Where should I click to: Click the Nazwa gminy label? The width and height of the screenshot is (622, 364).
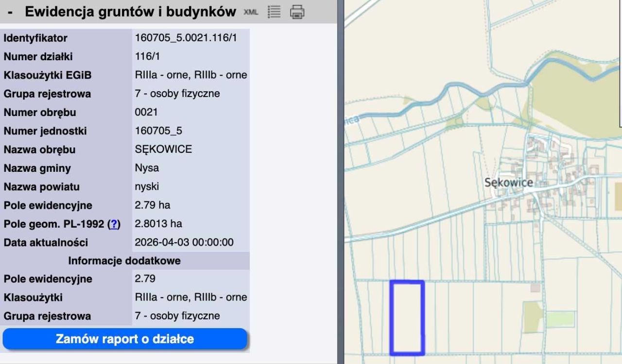tap(37, 168)
